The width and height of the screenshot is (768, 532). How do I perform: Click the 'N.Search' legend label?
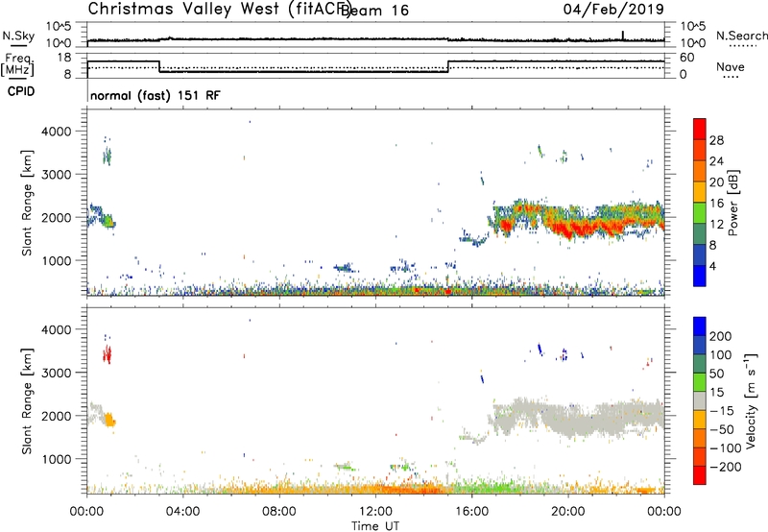click(x=741, y=36)
